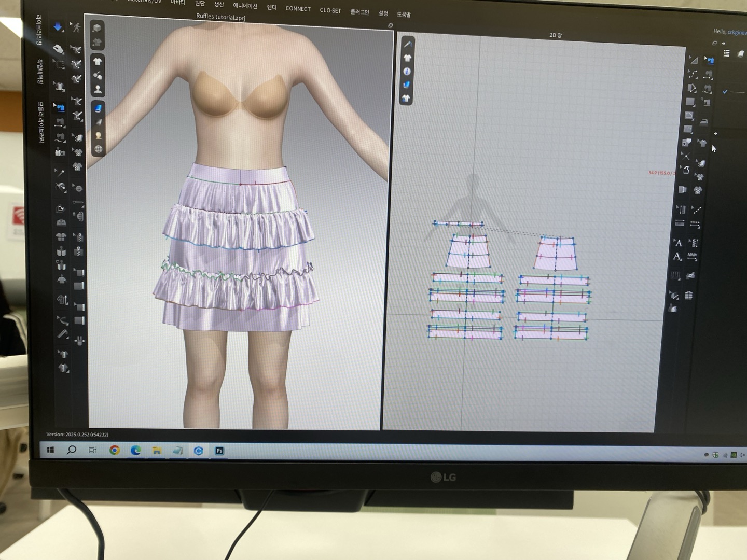
Task: Open the 애니메이션 menu
Action: tap(245, 6)
